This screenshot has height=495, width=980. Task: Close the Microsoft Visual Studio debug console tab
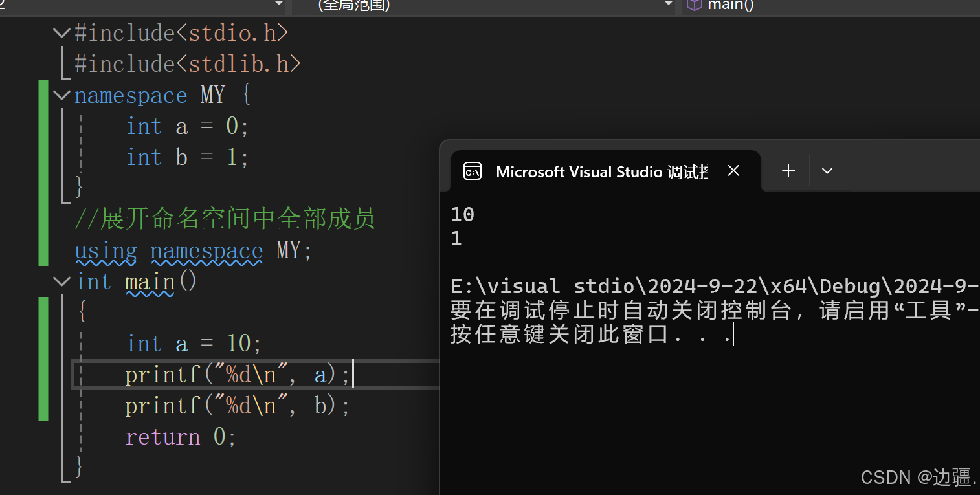point(733,171)
